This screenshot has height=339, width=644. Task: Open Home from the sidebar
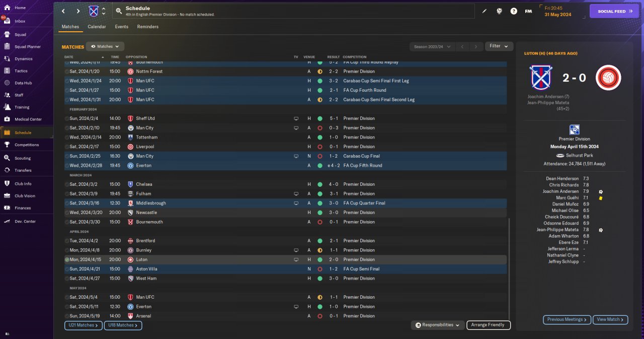[x=20, y=8]
